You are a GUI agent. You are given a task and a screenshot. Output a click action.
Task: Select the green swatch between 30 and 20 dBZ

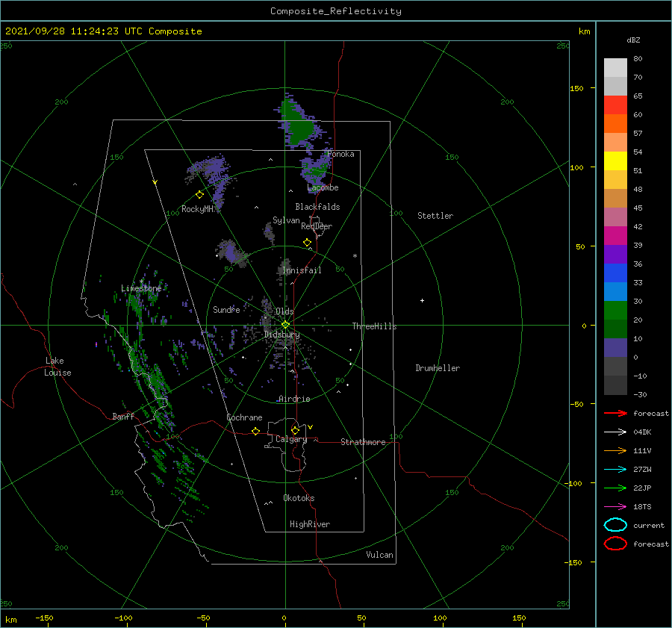[615, 311]
